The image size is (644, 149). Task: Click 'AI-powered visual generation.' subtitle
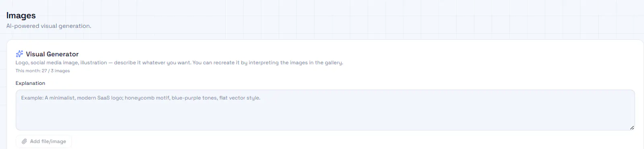pyautogui.click(x=49, y=26)
